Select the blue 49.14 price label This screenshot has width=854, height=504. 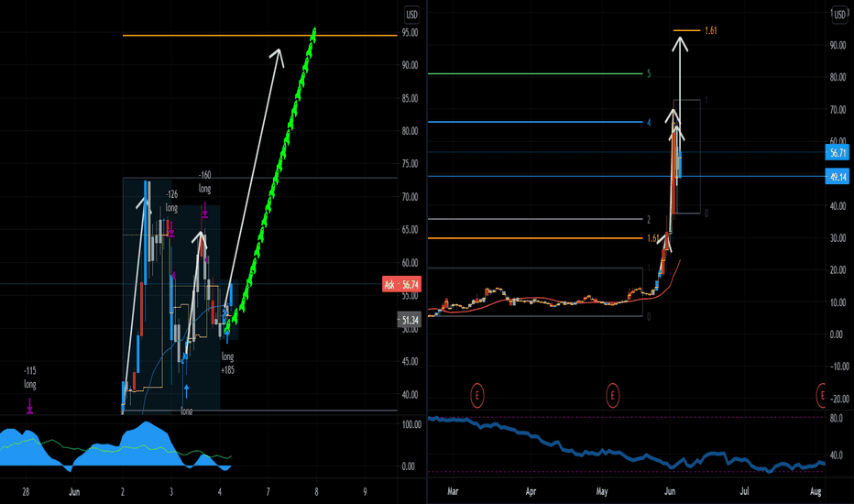(838, 177)
